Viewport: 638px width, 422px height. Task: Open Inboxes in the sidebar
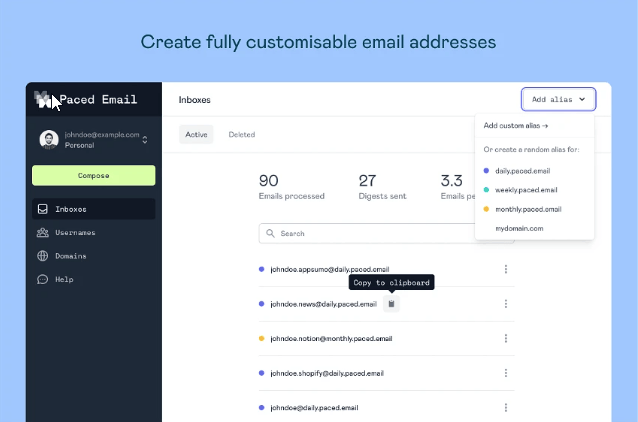point(94,209)
